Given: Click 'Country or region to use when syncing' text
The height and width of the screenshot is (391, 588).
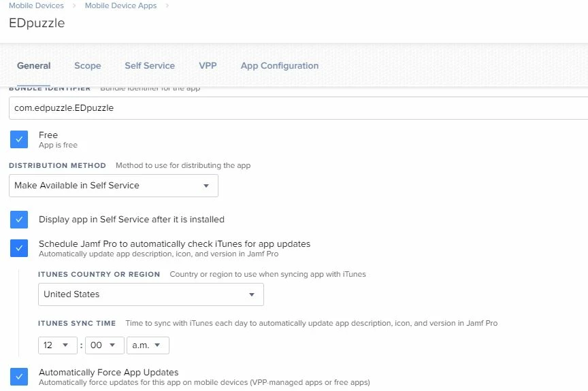Looking at the screenshot, I should click(267, 274).
